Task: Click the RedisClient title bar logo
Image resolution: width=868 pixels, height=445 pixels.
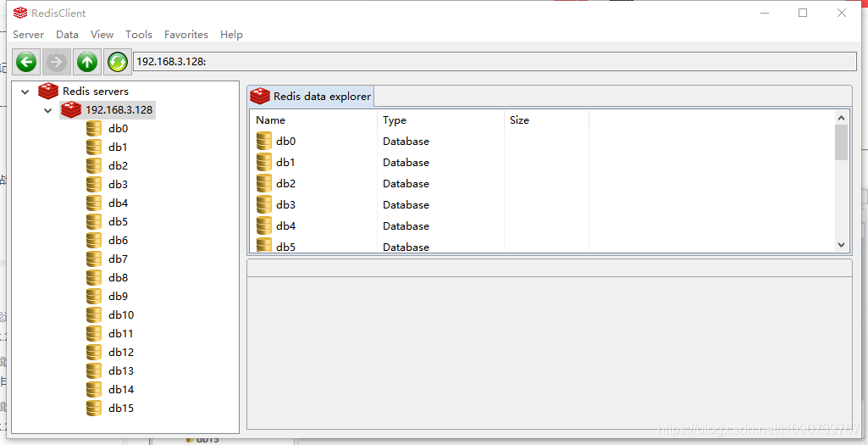Action: [x=20, y=13]
